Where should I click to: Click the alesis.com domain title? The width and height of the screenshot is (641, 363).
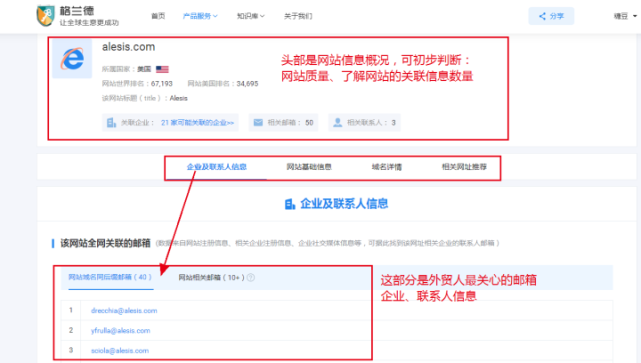tap(128, 47)
